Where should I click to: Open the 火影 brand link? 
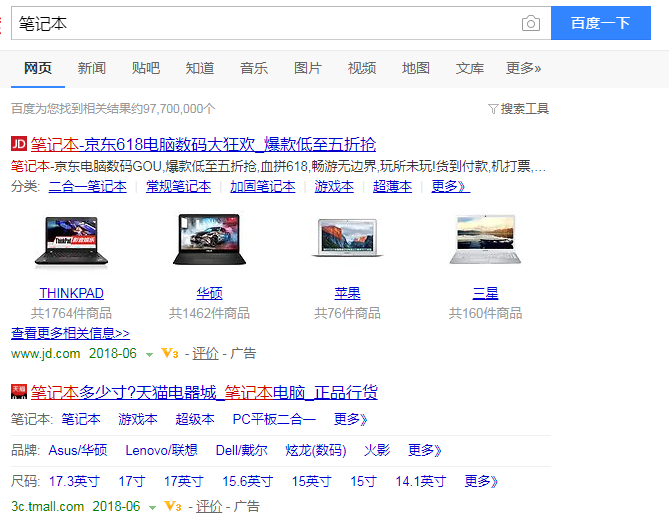[x=377, y=450]
